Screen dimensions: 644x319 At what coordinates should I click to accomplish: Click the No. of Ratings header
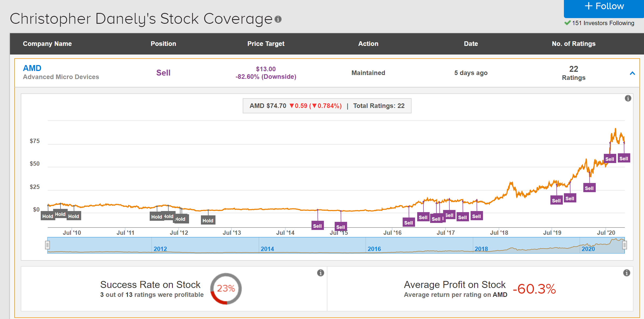click(573, 44)
